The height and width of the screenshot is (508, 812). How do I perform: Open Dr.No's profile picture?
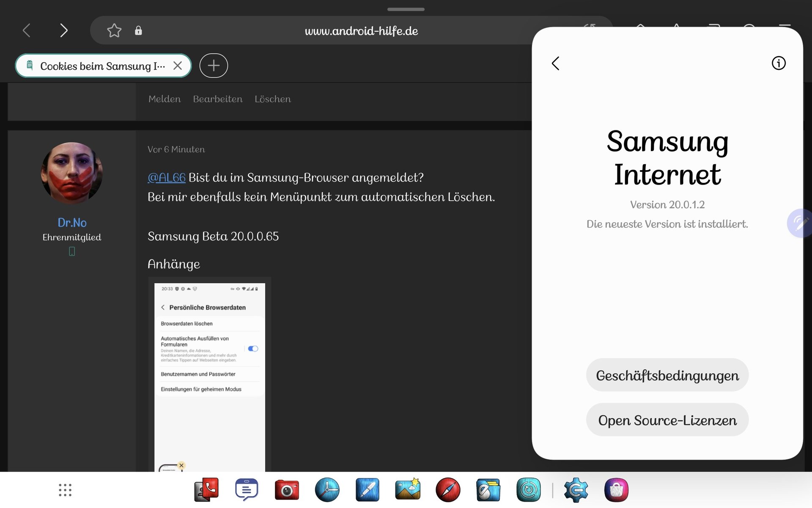(x=72, y=173)
